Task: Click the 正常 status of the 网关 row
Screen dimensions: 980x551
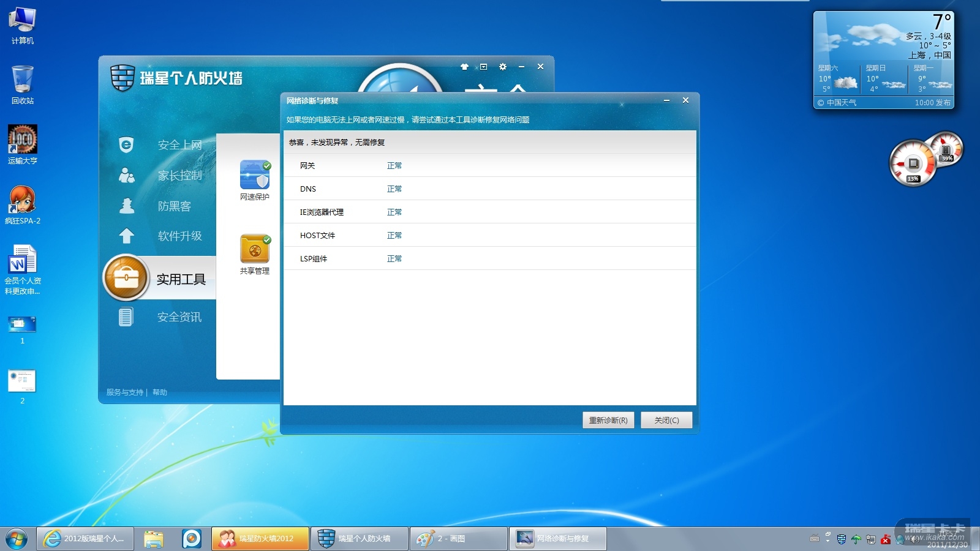Action: (x=394, y=166)
